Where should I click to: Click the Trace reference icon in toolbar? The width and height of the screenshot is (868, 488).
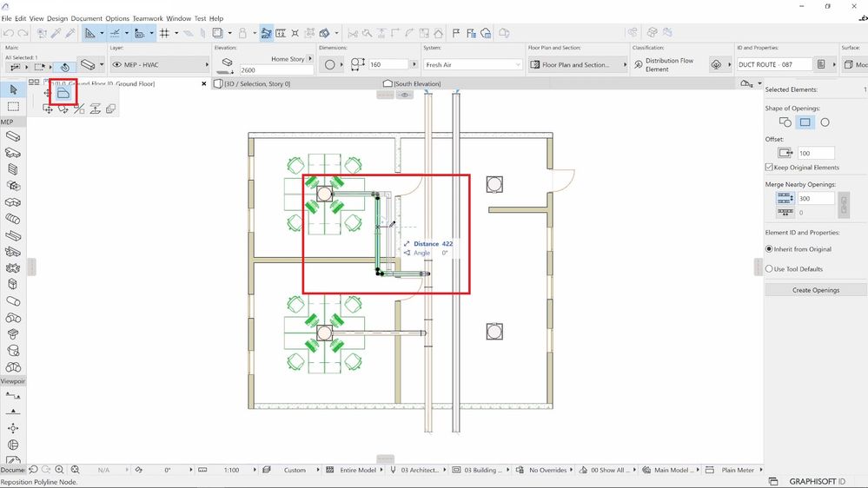[217, 33]
